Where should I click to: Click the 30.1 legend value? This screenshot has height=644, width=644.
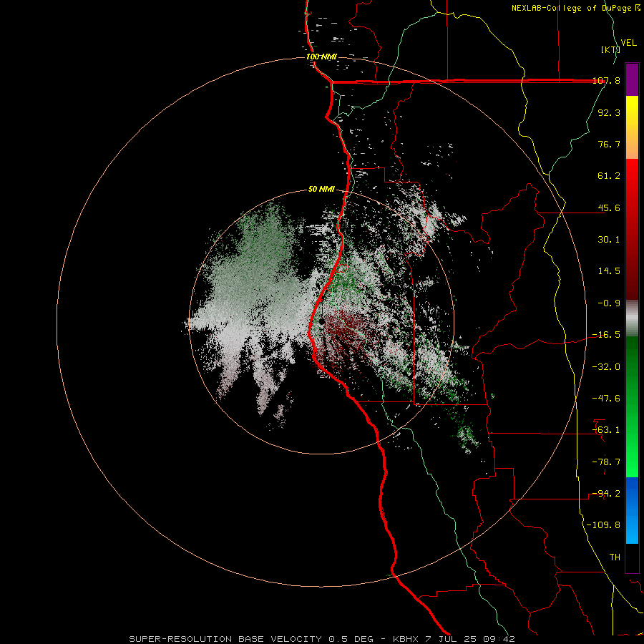click(609, 240)
